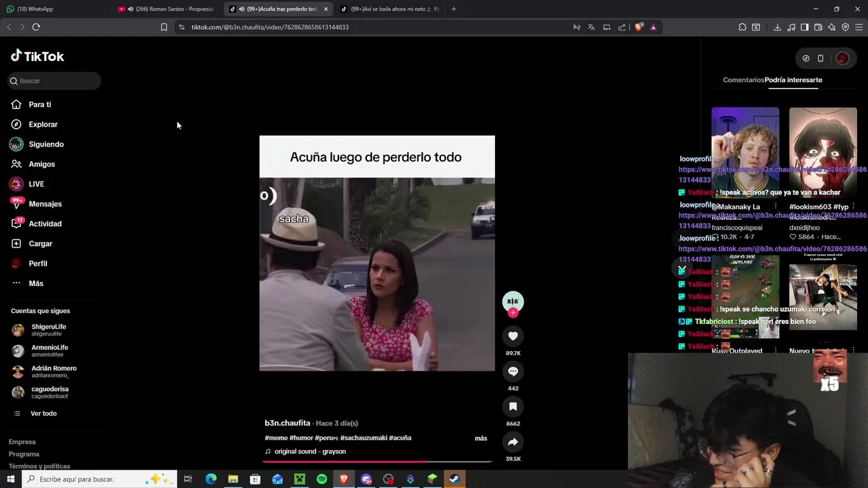
Task: Open Brave Shields lion icon
Action: click(639, 27)
